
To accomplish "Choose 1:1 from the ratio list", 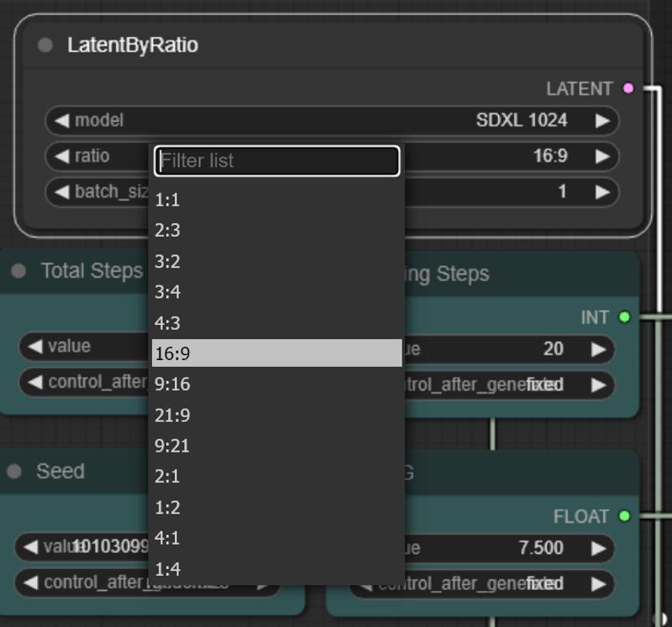I will tap(277, 200).
